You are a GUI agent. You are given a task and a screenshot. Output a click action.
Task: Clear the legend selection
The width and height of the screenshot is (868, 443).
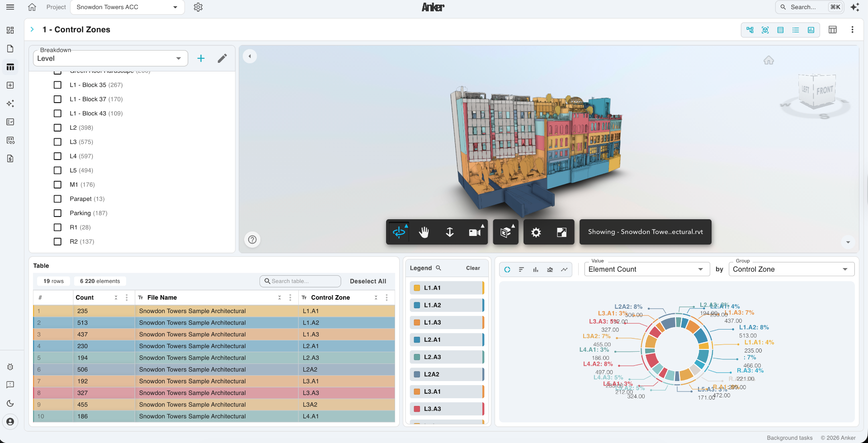(473, 268)
